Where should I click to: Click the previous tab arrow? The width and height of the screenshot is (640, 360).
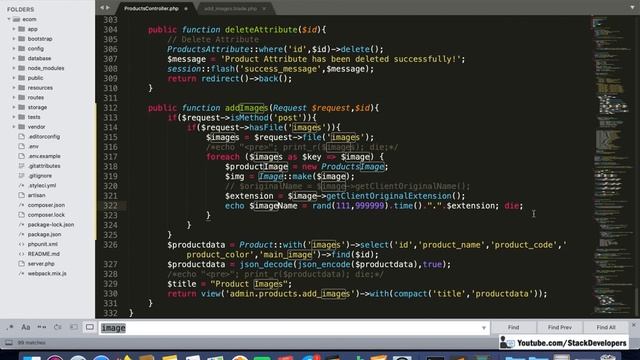pos(102,7)
